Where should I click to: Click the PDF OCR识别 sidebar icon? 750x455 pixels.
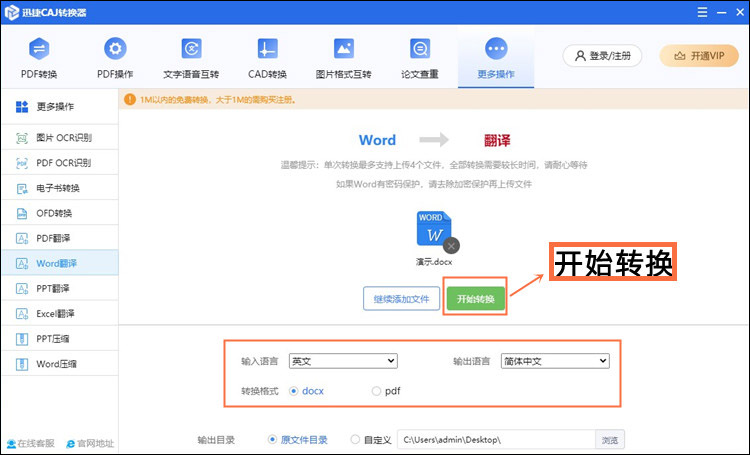point(22,163)
